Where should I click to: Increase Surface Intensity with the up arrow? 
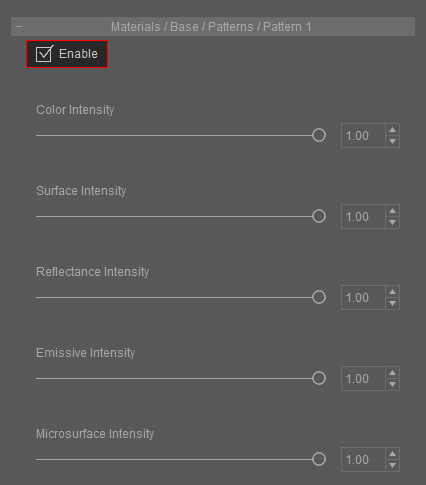tap(392, 211)
